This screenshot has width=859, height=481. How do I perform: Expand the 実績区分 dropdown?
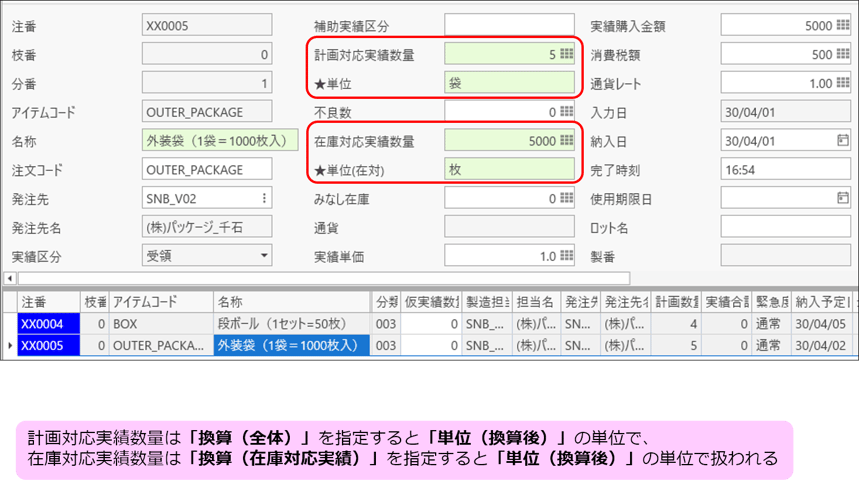pos(264,255)
